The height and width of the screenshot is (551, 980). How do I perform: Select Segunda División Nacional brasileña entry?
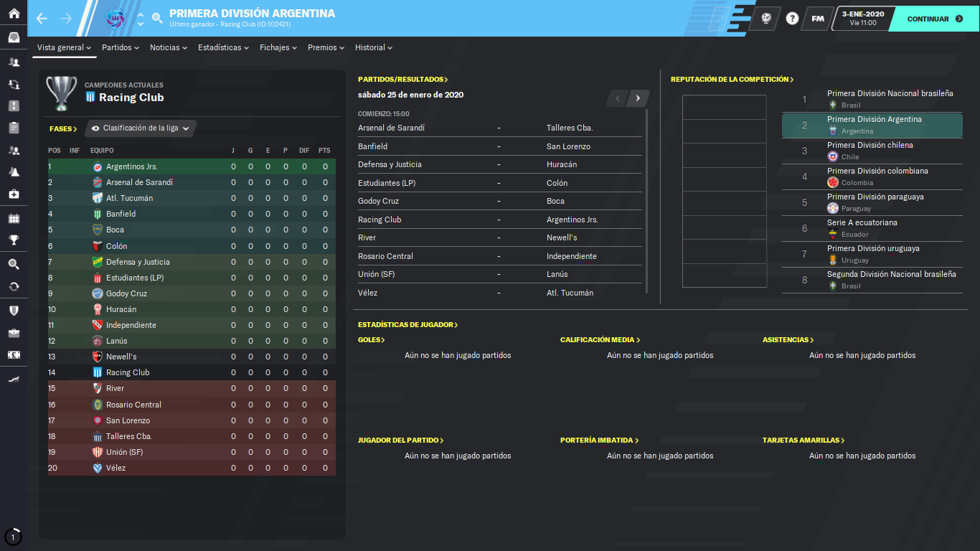pyautogui.click(x=872, y=281)
